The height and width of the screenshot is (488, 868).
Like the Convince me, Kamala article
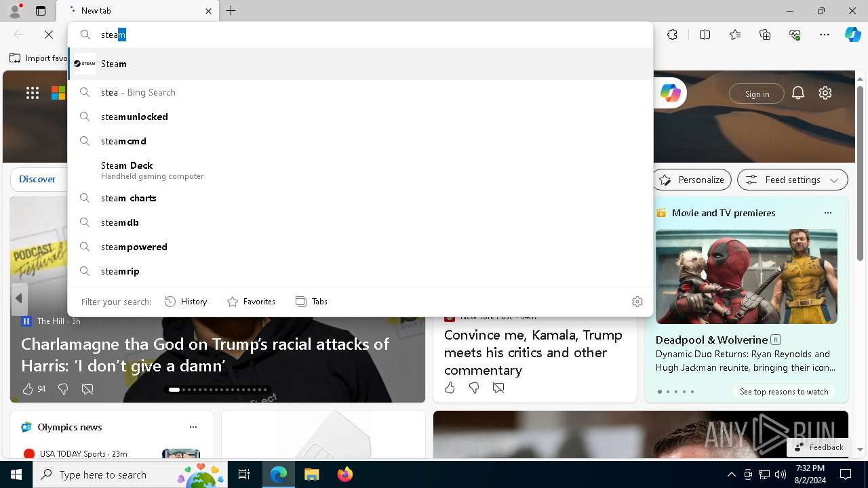click(450, 388)
